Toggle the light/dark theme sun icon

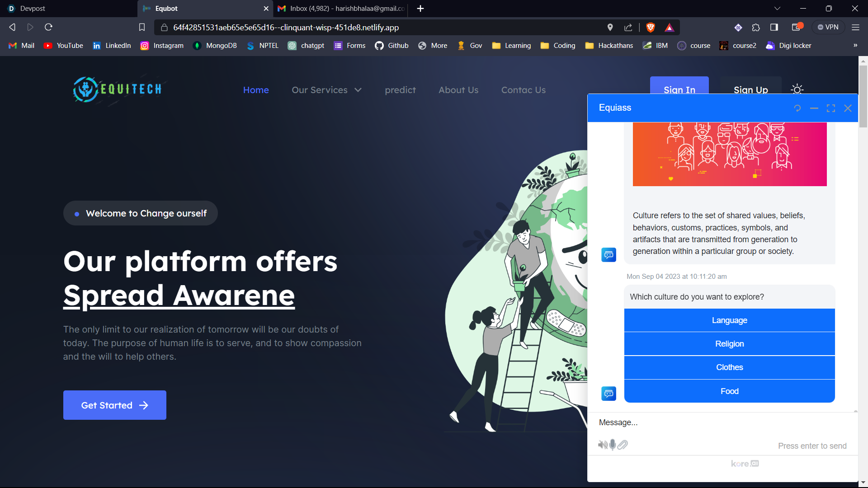797,89
